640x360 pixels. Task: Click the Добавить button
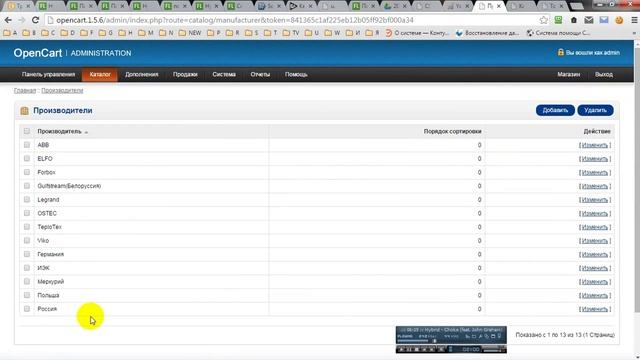coord(555,110)
